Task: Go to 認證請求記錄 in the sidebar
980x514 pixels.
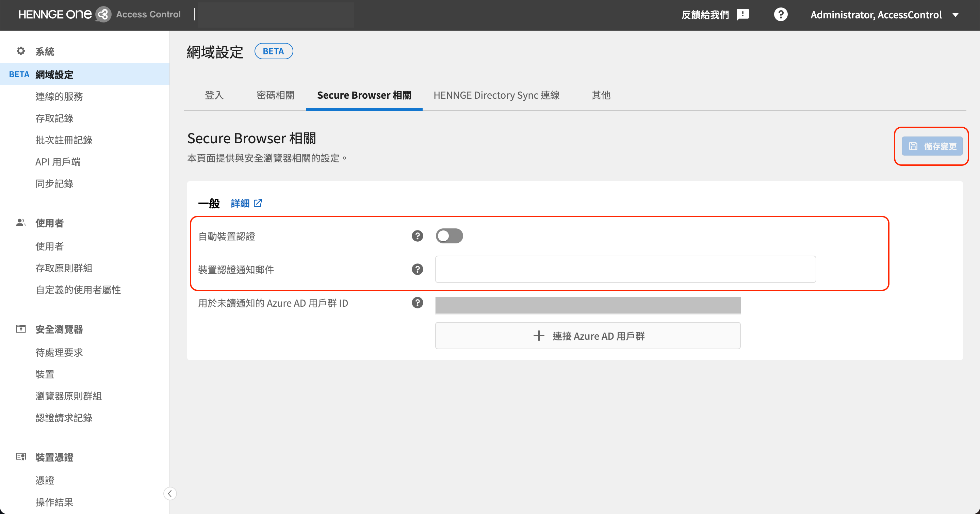Action: [64, 418]
